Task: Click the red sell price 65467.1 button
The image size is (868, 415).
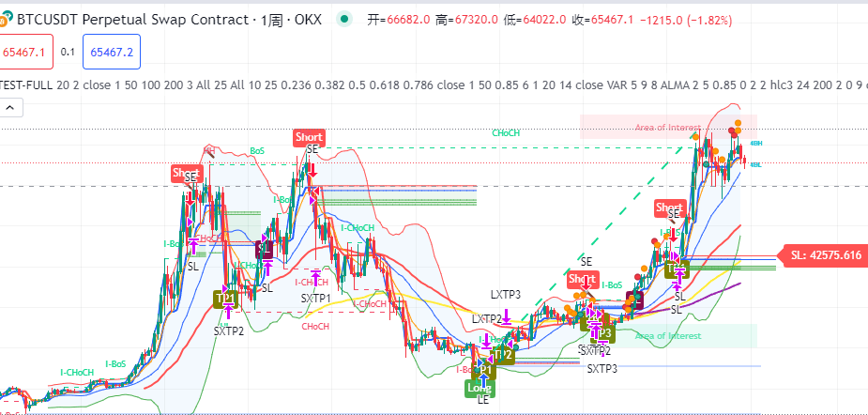Action: pos(26,52)
